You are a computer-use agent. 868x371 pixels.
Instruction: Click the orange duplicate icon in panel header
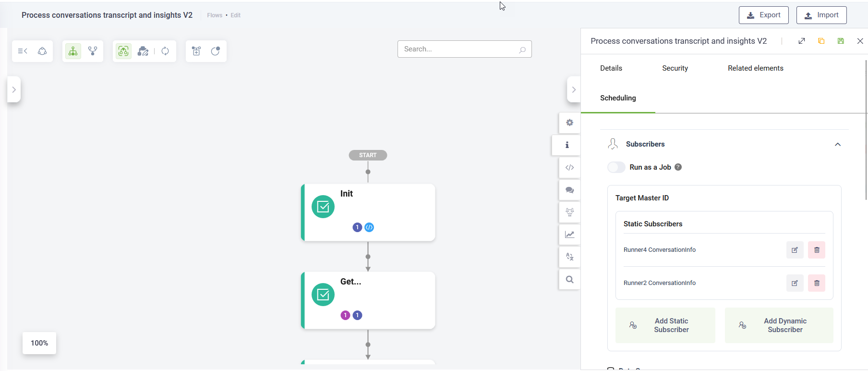(821, 41)
